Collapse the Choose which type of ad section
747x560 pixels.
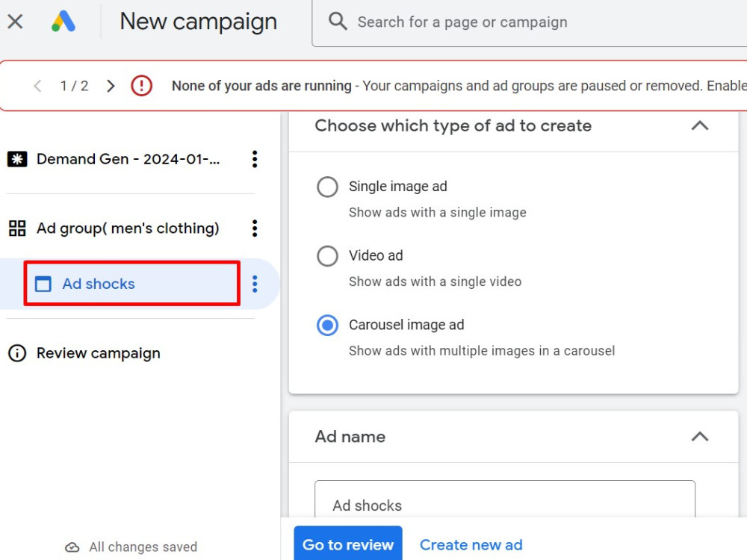coord(700,125)
